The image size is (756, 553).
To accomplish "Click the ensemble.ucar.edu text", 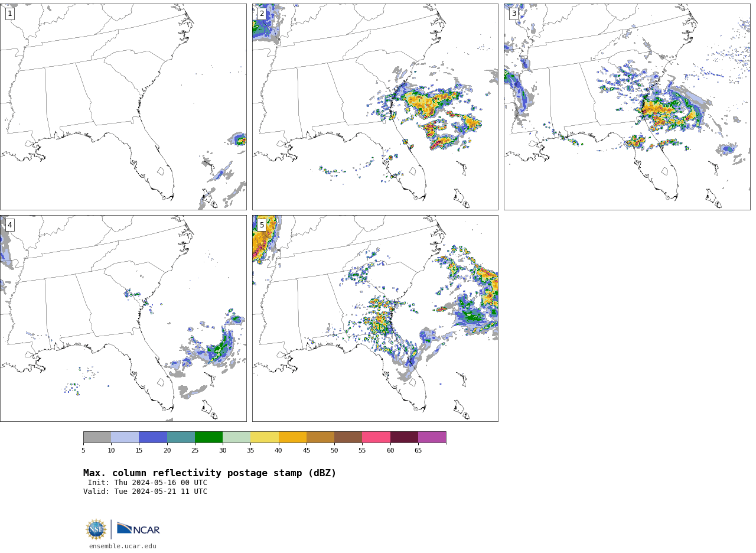I will tap(123, 547).
